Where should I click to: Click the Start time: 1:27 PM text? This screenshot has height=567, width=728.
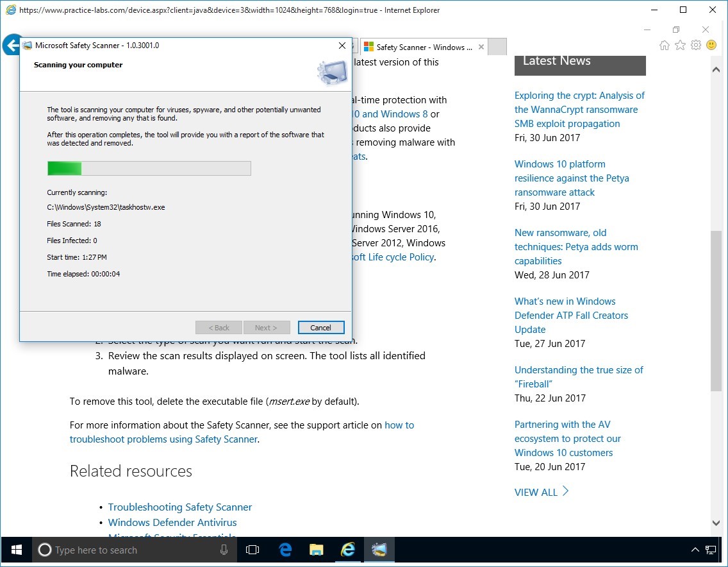pos(77,257)
